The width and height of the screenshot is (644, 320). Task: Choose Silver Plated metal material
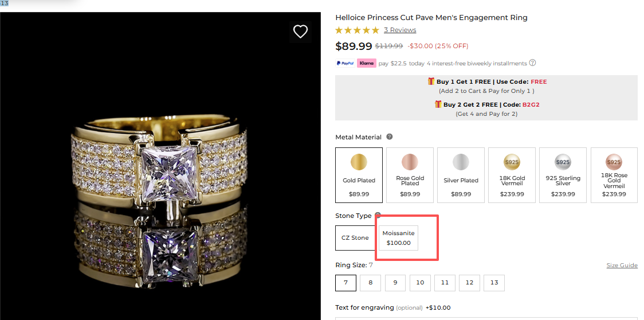(461, 175)
